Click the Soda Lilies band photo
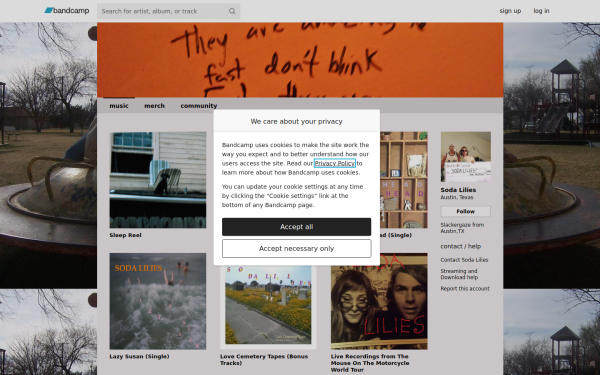Screen dimensions: 600x375 point(466,157)
